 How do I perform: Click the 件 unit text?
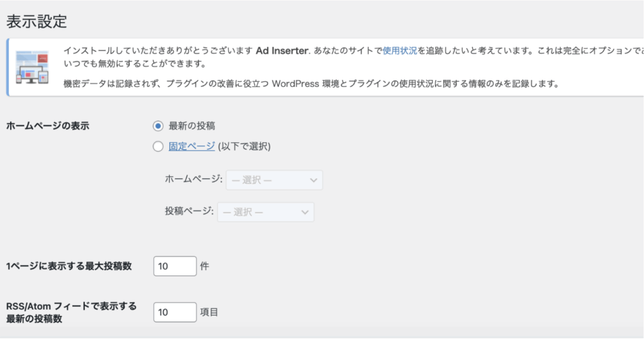click(204, 266)
